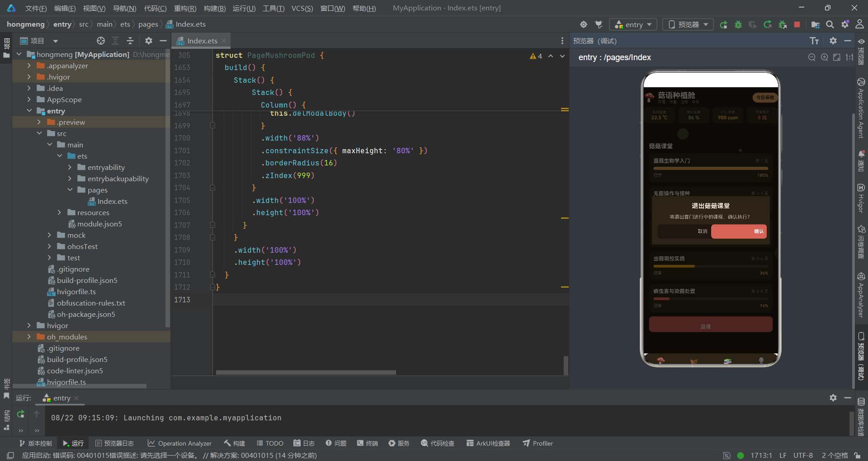Open the 版本控制 tool window
The width and height of the screenshot is (868, 461).
[x=35, y=443]
